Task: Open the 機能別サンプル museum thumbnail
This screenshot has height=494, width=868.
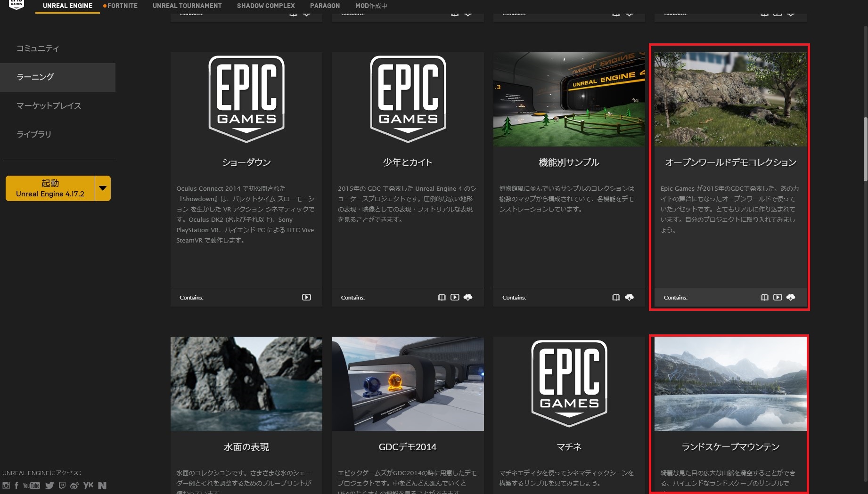Action: click(569, 99)
